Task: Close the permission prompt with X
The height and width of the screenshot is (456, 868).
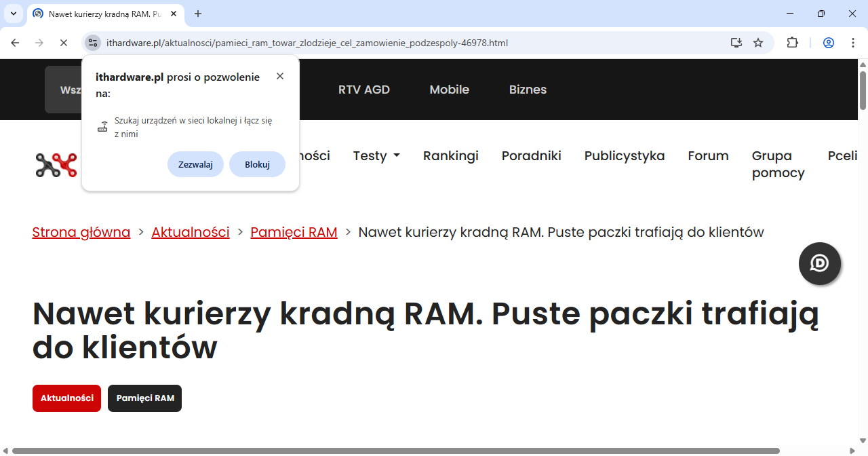Action: [280, 76]
